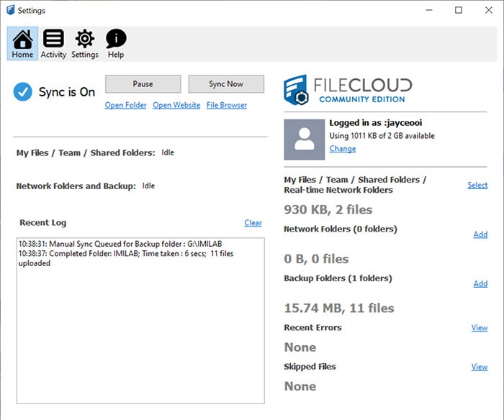The image size is (504, 420).
Task: Select the 'Completed Folder: IMILAB' log line
Action: (126, 258)
